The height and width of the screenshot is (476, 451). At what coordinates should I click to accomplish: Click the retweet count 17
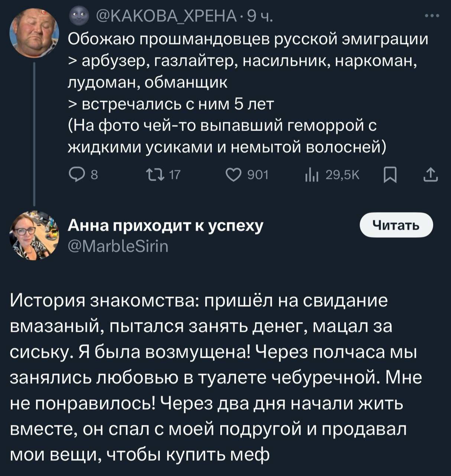(174, 174)
